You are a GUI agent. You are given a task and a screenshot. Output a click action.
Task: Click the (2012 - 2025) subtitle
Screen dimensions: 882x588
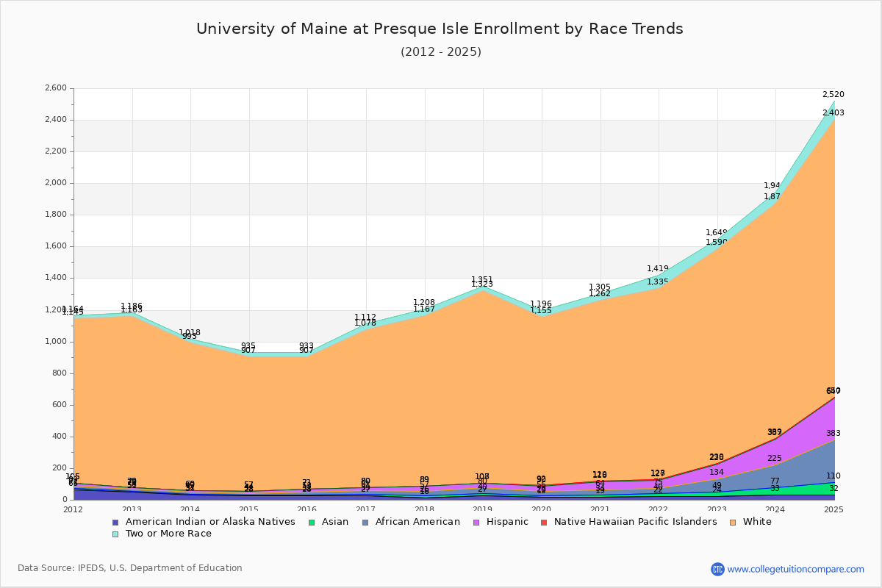point(441,51)
